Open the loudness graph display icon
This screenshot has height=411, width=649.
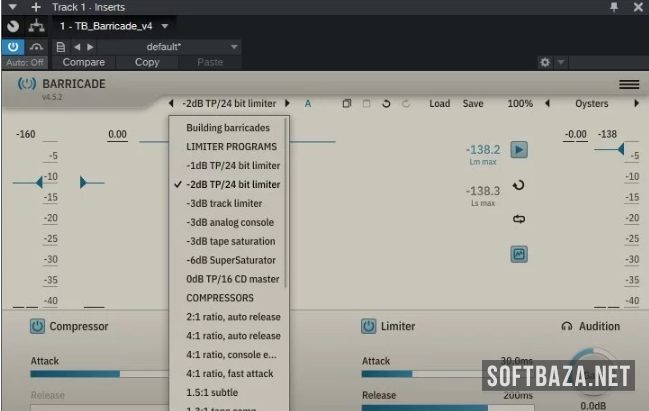tap(519, 255)
